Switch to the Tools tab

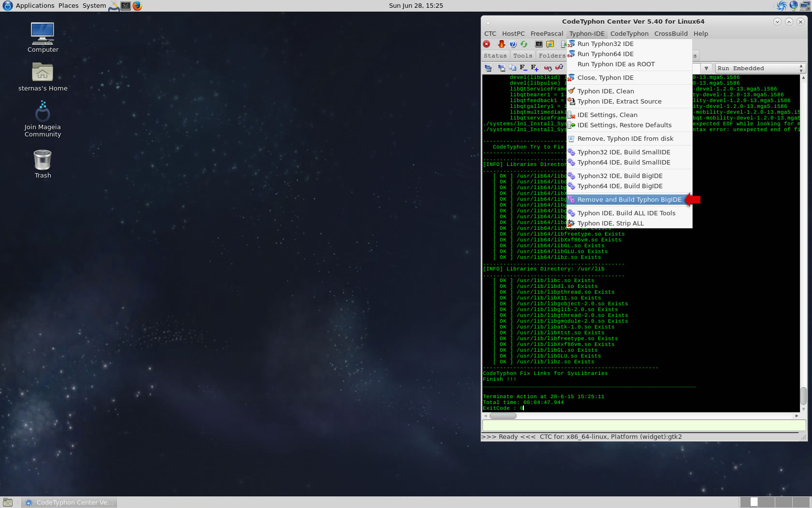pos(522,56)
